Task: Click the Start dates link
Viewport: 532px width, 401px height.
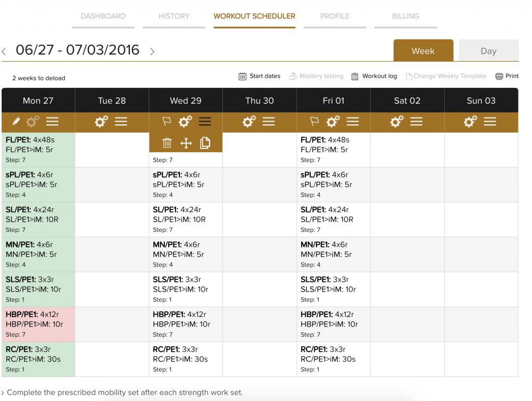Action: pos(260,76)
